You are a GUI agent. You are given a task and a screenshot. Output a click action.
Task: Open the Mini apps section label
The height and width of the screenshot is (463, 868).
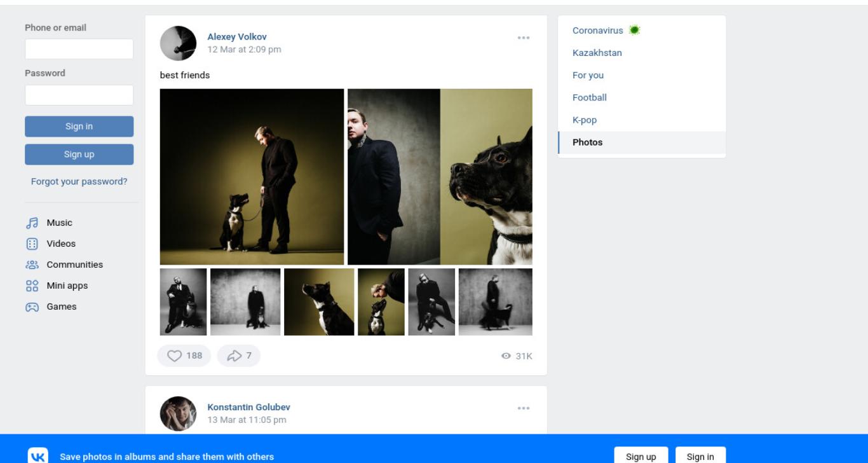(x=67, y=286)
